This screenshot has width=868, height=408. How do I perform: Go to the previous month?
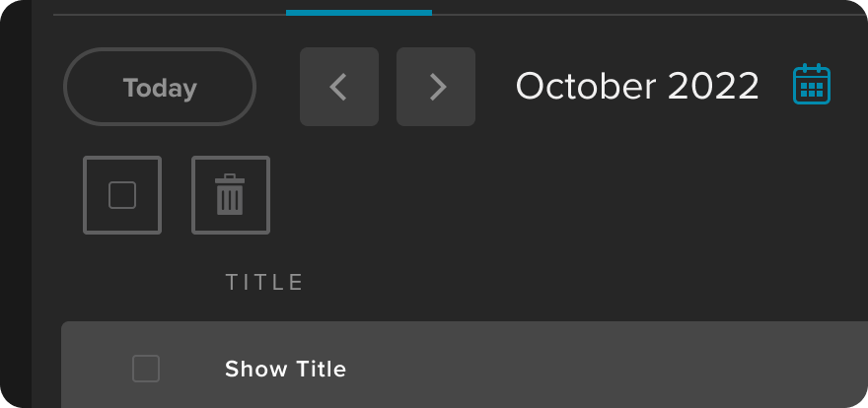pos(338,87)
